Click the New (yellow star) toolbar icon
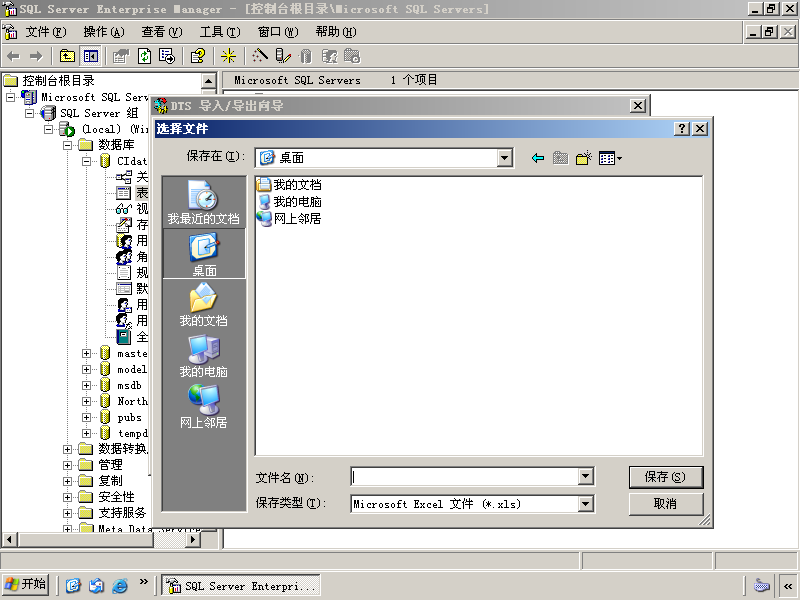800x600 pixels. click(x=228, y=56)
